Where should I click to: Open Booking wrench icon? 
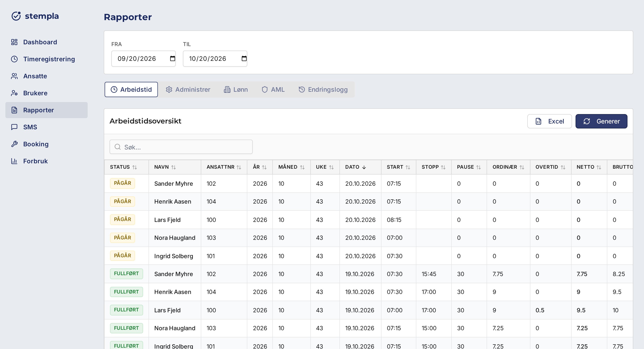(x=14, y=144)
